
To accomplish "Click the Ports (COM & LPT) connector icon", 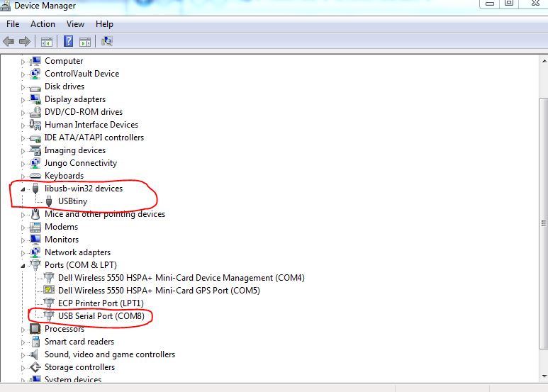I will click(x=35, y=265).
